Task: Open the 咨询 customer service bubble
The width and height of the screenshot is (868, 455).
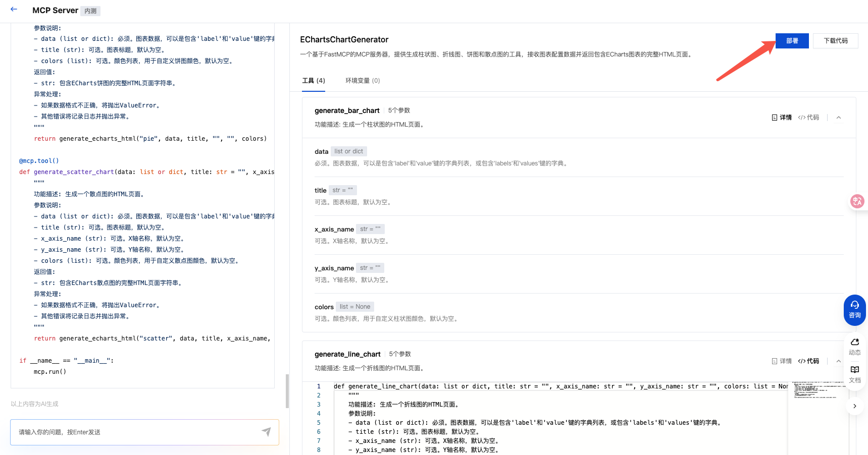Action: (854, 310)
